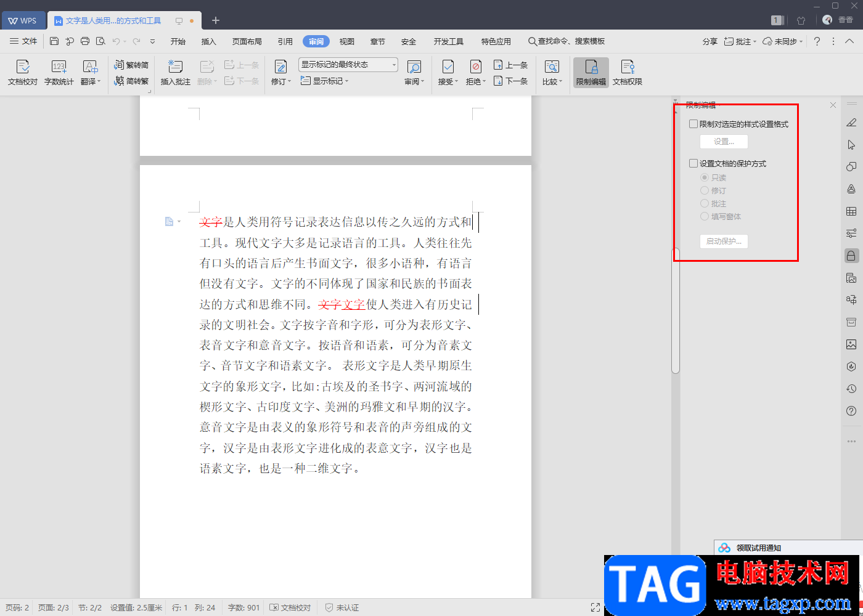The image size is (863, 616).
Task: Click the 启动保护... button
Action: pyautogui.click(x=724, y=241)
